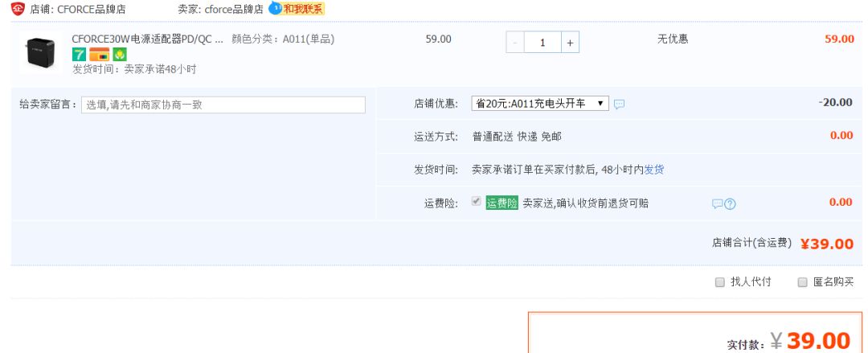The width and height of the screenshot is (868, 353).
Task: Click the 颜色分类:A011(单品) text
Action: tap(283, 39)
